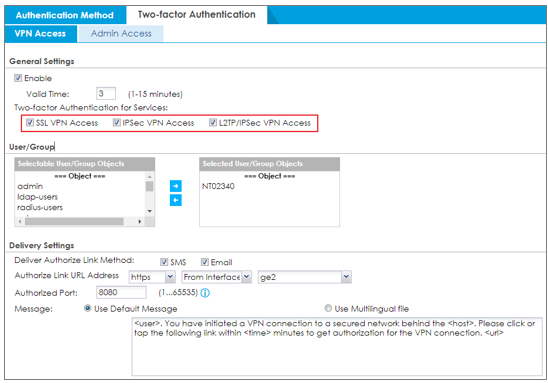Click the selectable list horizontal scrollbar thumb
The width and height of the screenshot is (548, 383).
(x=74, y=222)
